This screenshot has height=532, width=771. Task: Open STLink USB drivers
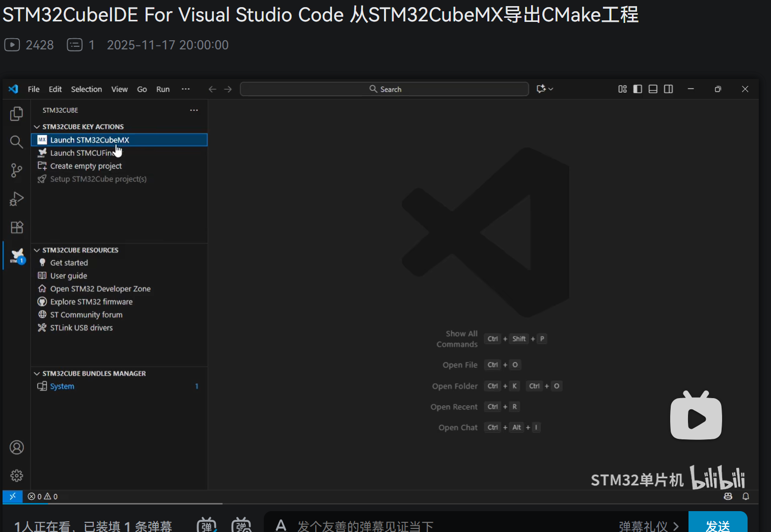pos(119,328)
